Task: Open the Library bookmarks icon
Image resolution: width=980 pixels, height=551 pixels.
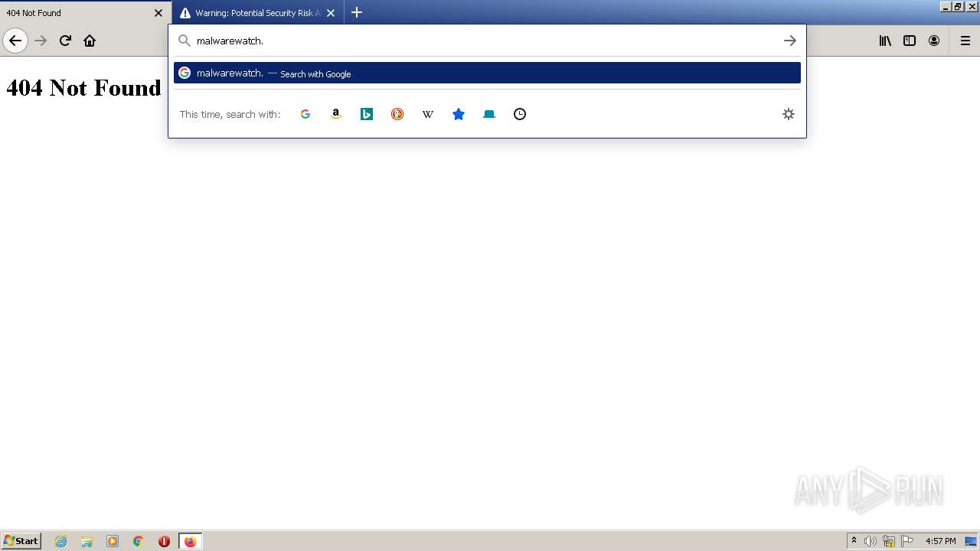Action: point(885,41)
